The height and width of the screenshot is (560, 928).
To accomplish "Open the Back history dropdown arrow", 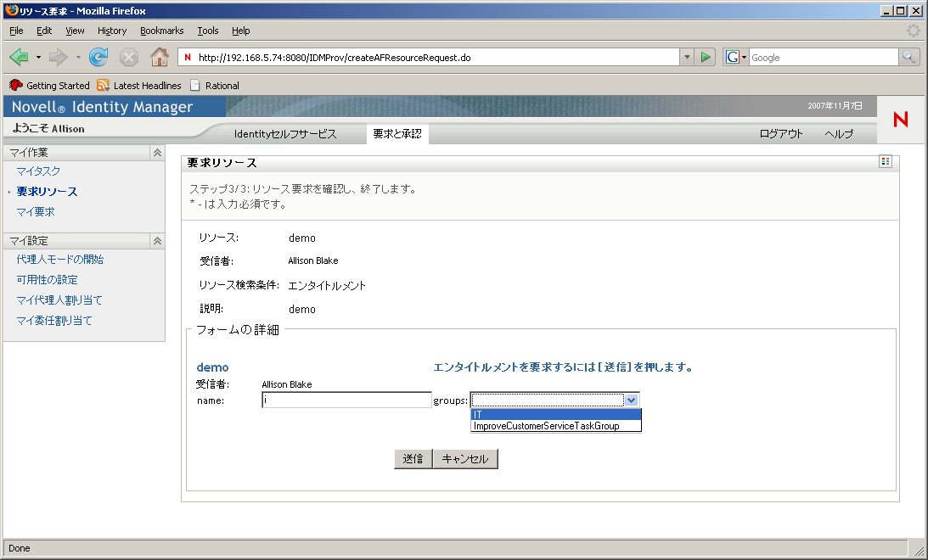I will coord(38,58).
